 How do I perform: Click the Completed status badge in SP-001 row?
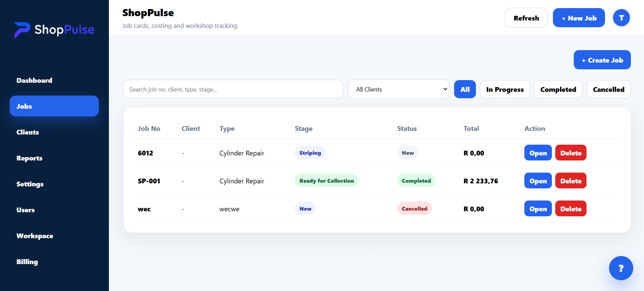click(416, 181)
